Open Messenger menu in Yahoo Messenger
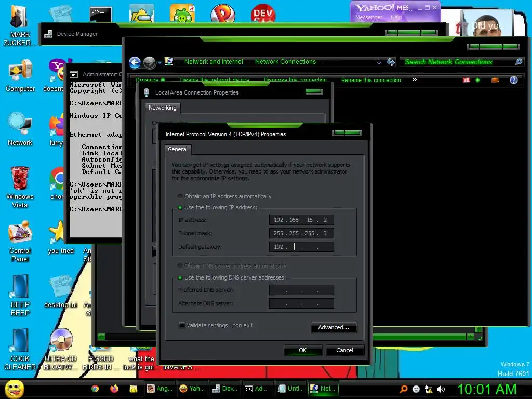The image size is (532, 399). coord(369,17)
